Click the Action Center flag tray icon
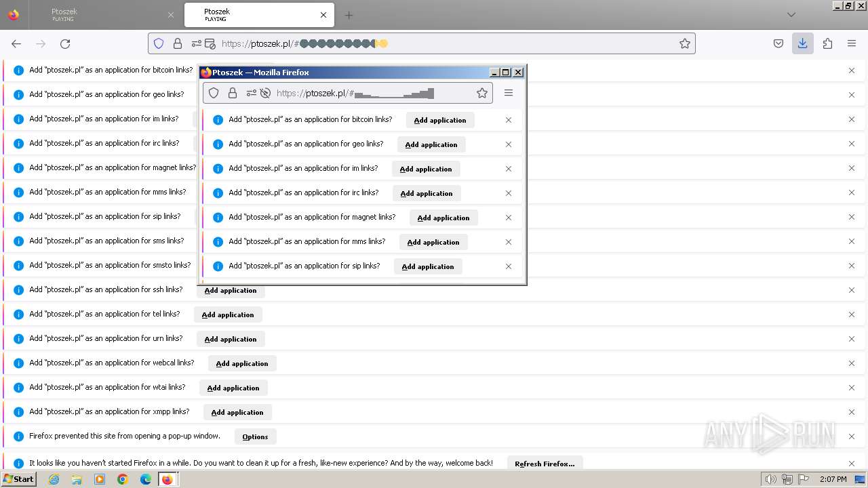This screenshot has height=488, width=868. 804,479
